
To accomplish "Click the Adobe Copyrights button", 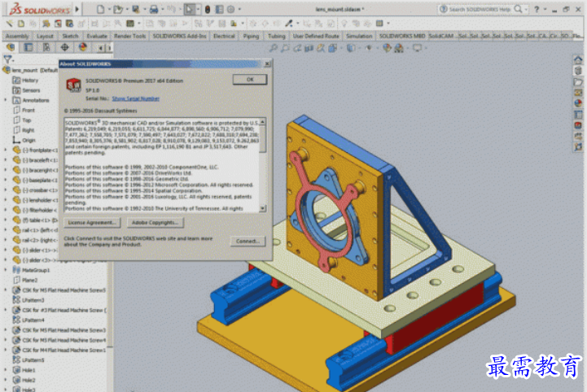I will click(155, 223).
